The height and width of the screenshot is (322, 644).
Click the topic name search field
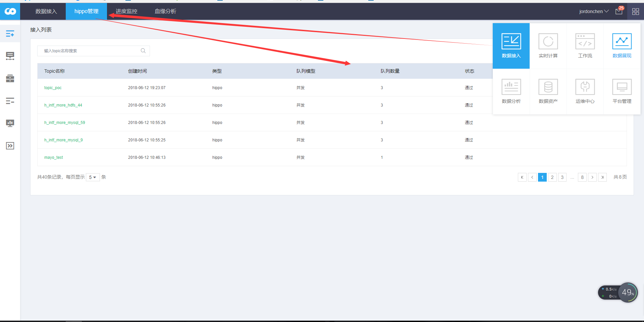click(93, 51)
